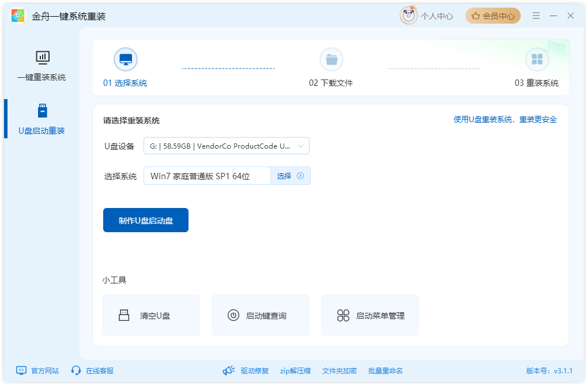This screenshot has height=386, width=588.
Task: Click the 请选择重装系统 heading
Action: (x=131, y=120)
